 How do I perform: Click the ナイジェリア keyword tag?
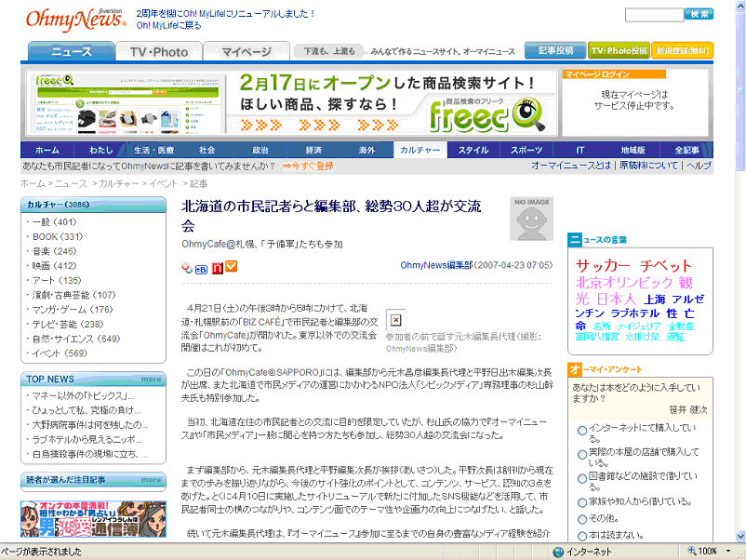(639, 327)
